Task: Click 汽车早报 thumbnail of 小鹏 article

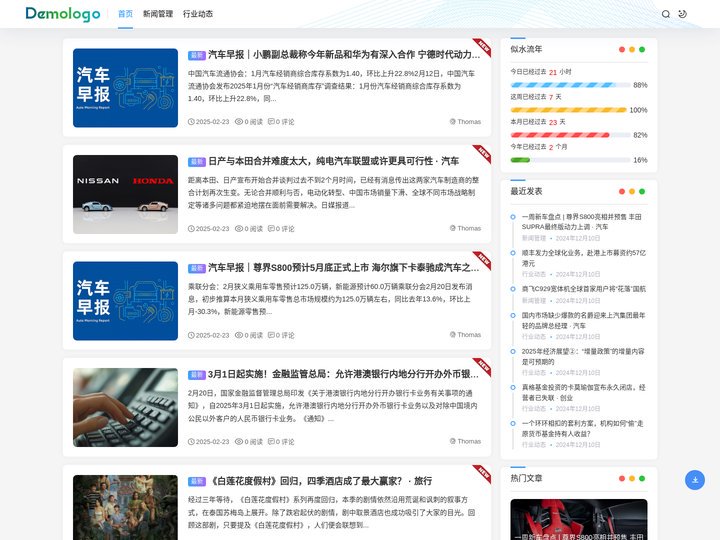Action: pyautogui.click(x=125, y=88)
